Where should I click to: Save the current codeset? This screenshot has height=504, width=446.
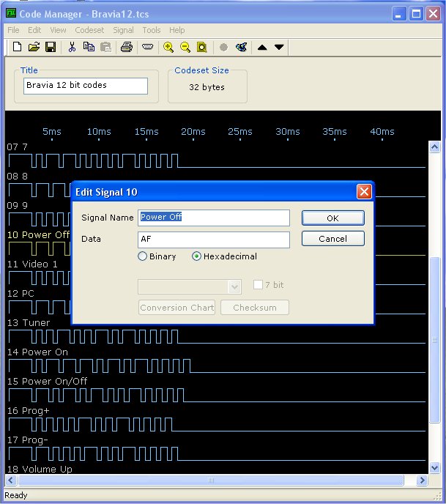click(x=51, y=47)
